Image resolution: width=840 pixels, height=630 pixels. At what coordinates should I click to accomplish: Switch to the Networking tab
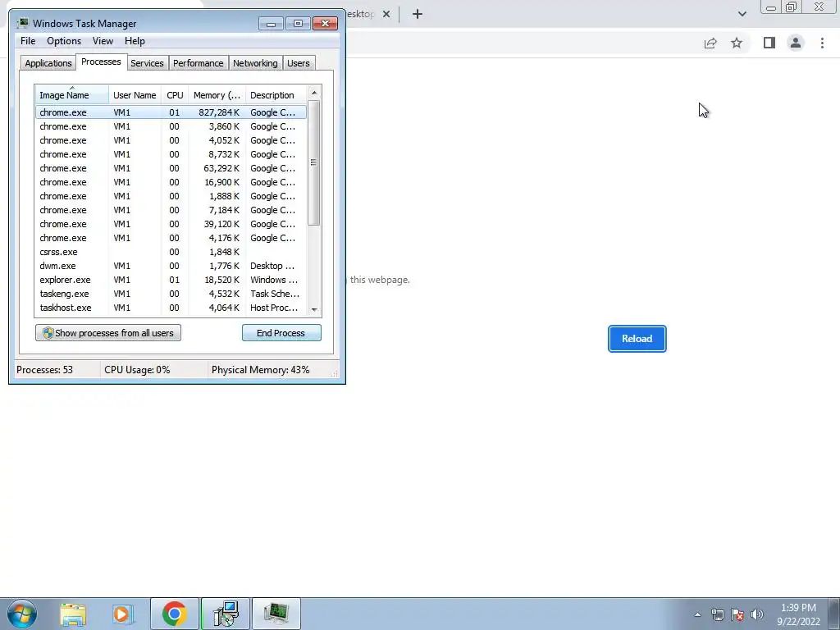255,63
